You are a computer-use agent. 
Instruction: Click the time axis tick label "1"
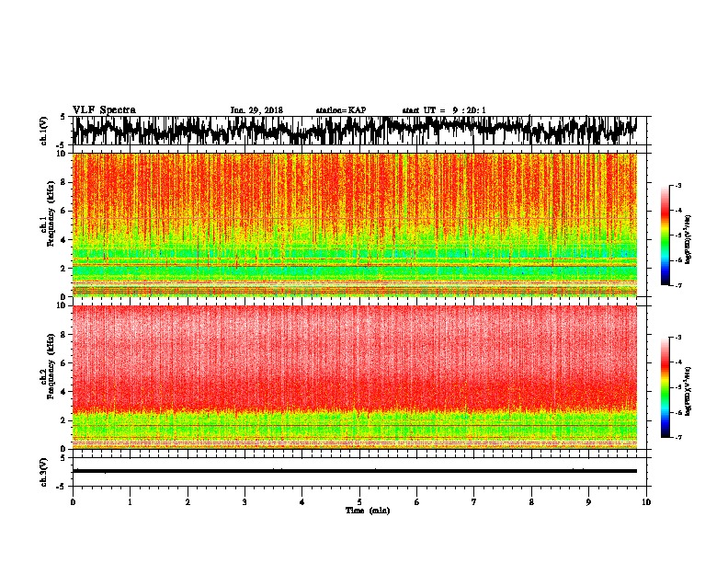[x=130, y=501]
